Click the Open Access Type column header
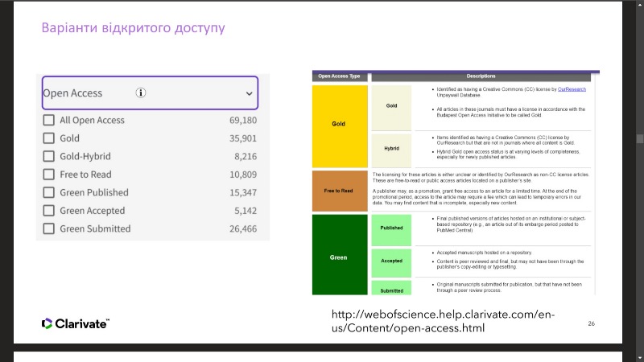This screenshot has height=362, width=644. click(339, 76)
